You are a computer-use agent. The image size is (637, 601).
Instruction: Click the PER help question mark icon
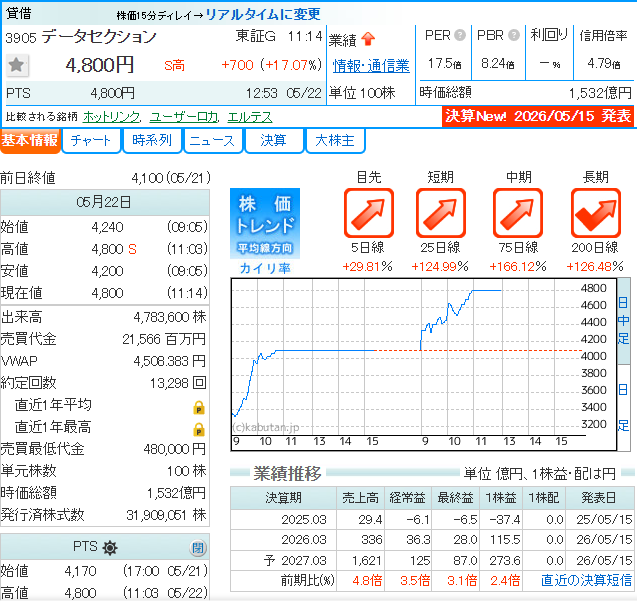click(x=460, y=35)
